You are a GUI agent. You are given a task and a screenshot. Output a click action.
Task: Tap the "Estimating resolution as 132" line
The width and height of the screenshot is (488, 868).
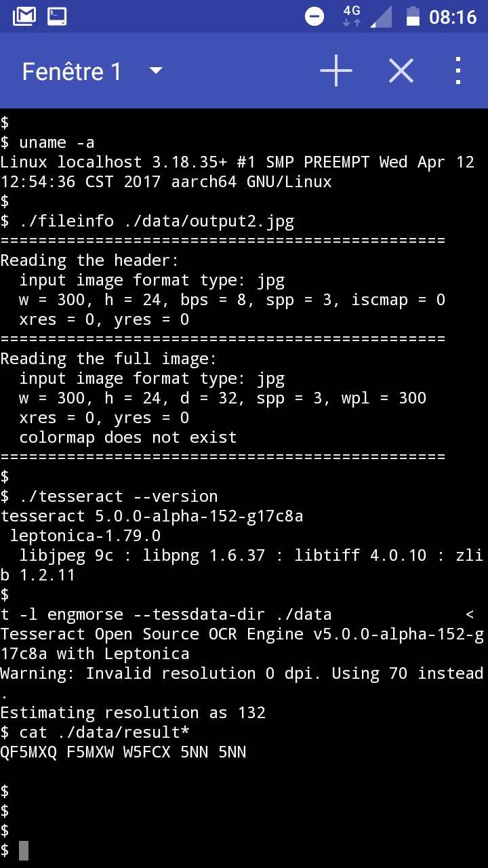click(133, 713)
